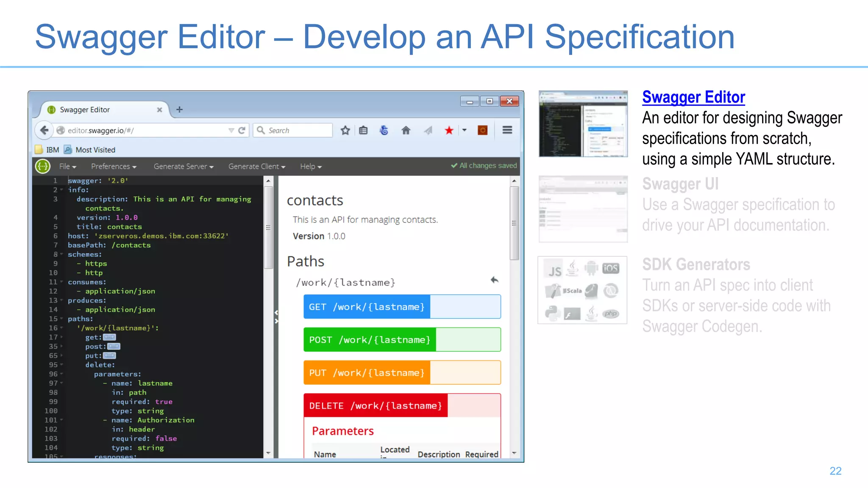Open the Most Visited bookmark
Image resolution: width=868 pixels, height=488 pixels.
click(x=89, y=150)
